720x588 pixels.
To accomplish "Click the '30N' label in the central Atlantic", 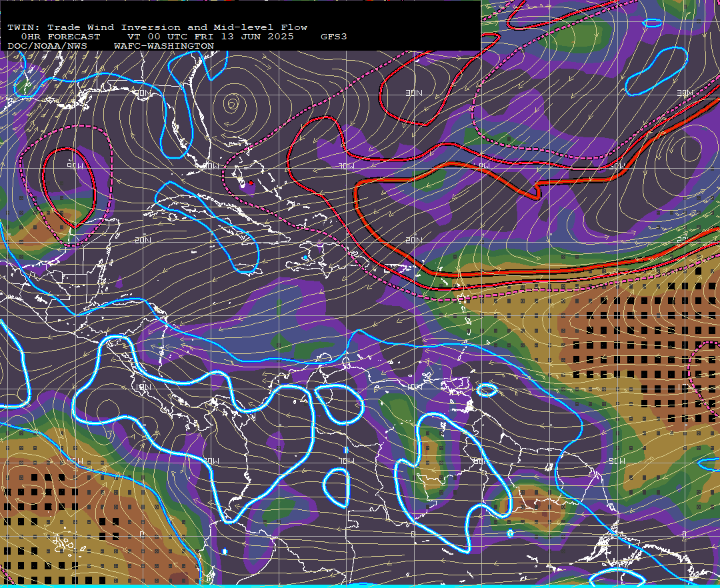I will click(x=414, y=93).
